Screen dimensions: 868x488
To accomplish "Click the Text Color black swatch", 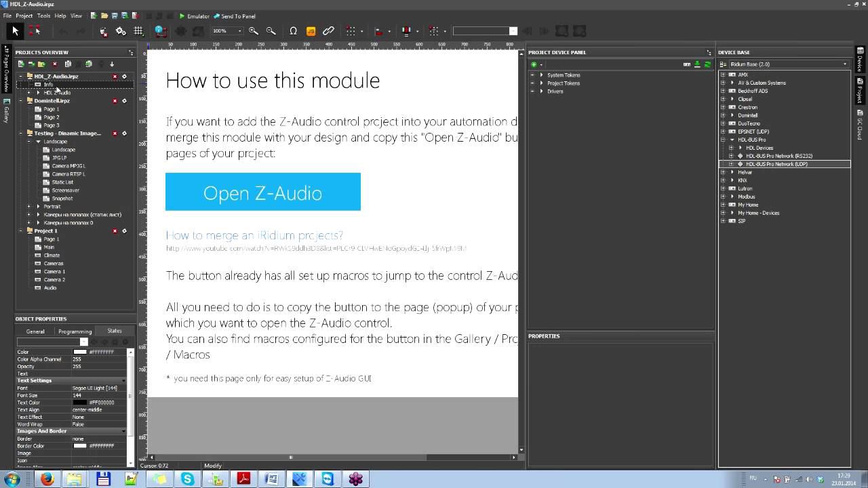I will coord(79,403).
